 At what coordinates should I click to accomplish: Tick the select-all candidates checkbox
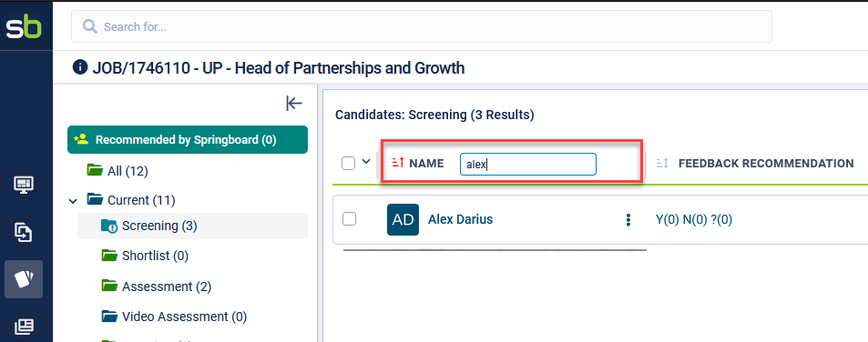[348, 164]
